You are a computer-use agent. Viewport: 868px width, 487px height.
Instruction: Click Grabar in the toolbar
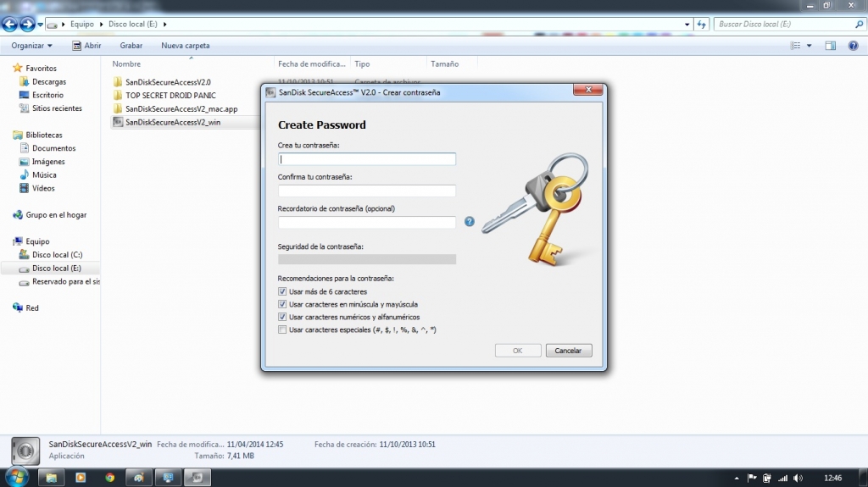point(131,46)
